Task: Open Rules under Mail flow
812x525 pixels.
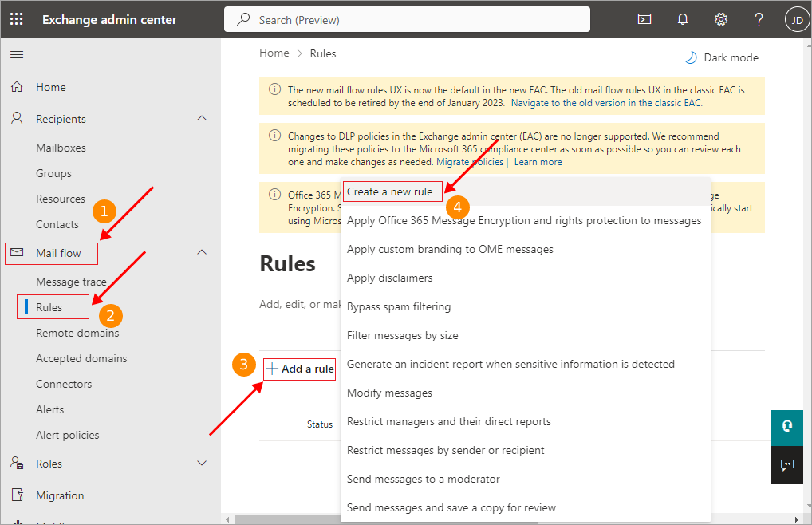Action: pos(49,307)
